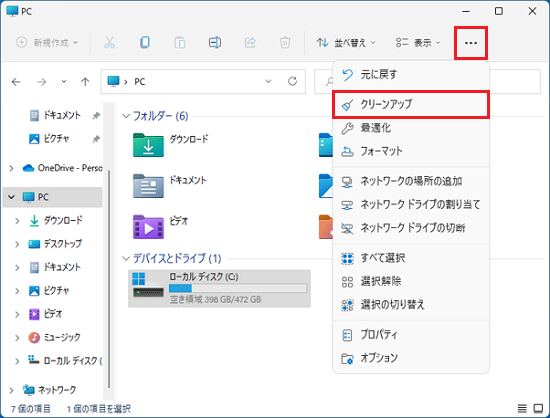Open the 並べ替え sort dropdown
The height and width of the screenshot is (418, 550).
346,43
